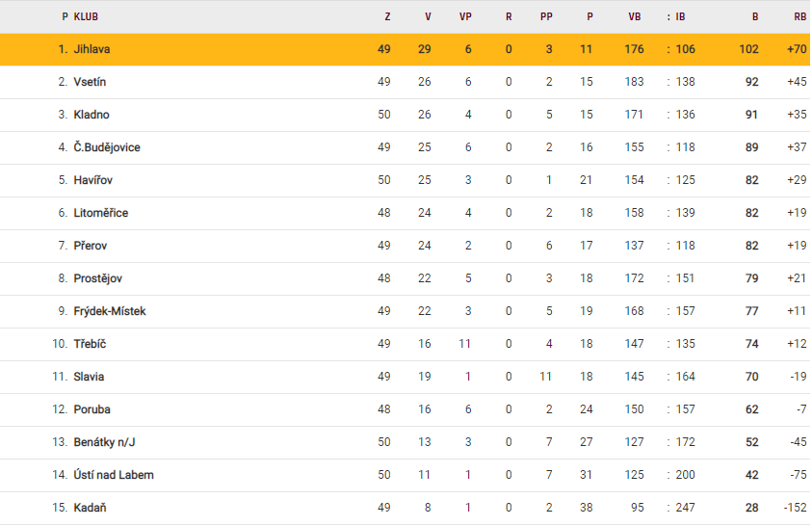The image size is (812, 526).
Task: Click the KLUB column header
Action: [x=86, y=16]
